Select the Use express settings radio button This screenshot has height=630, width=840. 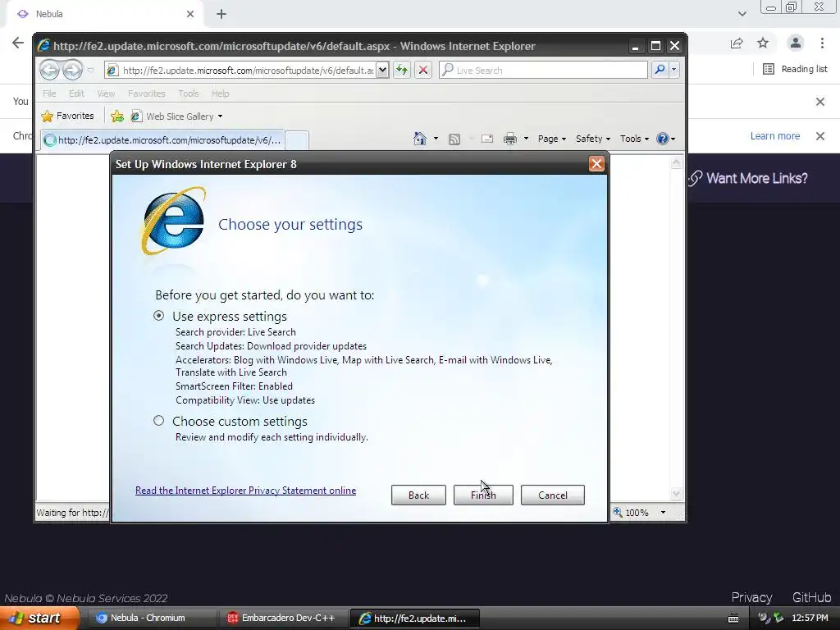tap(158, 316)
